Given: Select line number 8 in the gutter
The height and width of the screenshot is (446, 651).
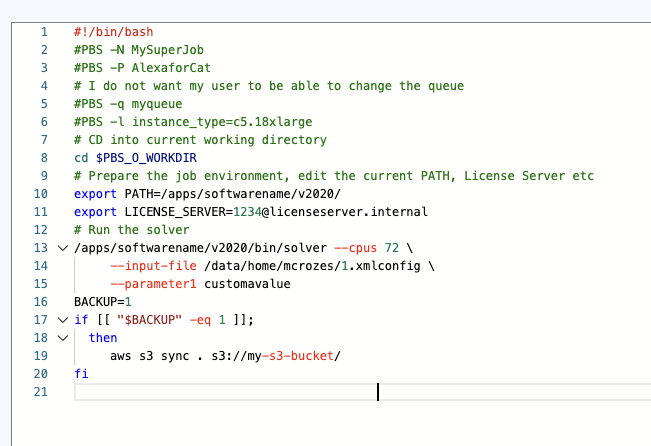Looking at the screenshot, I should tap(44, 158).
